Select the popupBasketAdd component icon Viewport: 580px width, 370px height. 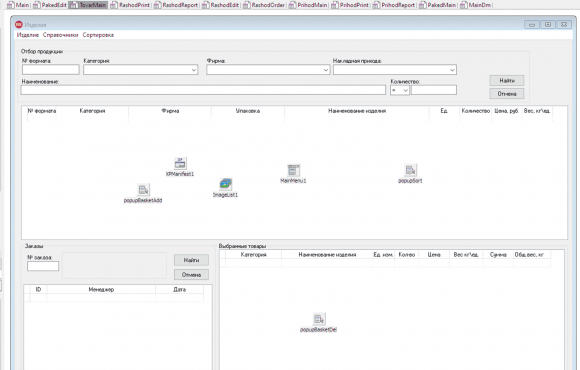coord(144,190)
